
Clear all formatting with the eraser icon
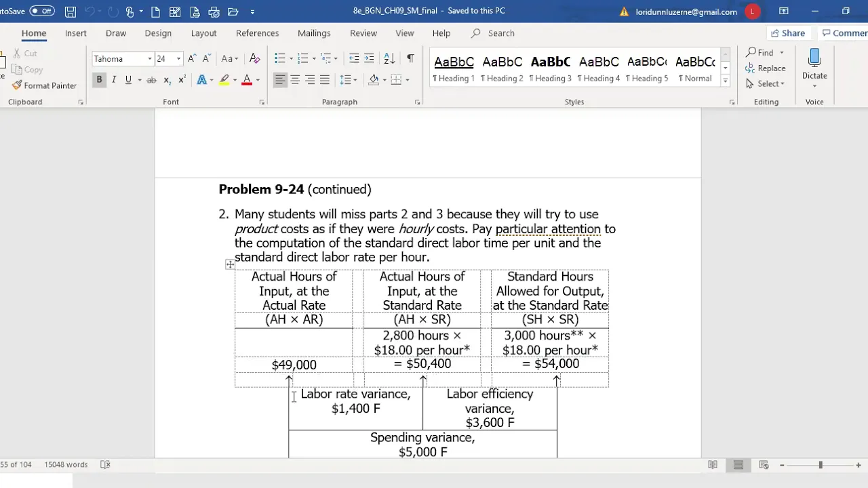[255, 59]
